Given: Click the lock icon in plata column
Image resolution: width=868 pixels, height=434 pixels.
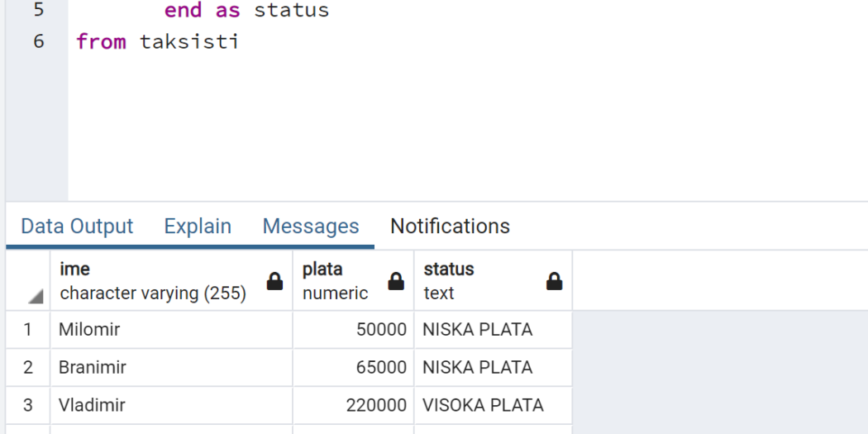Looking at the screenshot, I should click(x=396, y=281).
